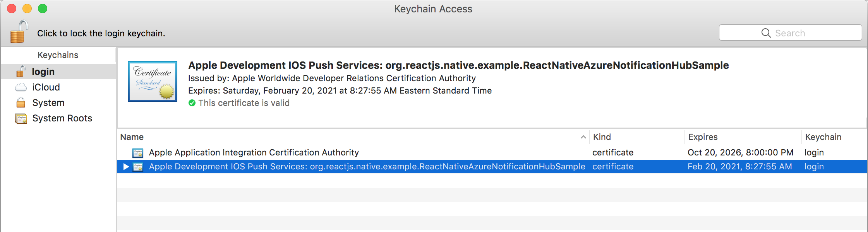Click the Apple Application Integration certificate icon
Screen dimensions: 868x232
click(x=138, y=153)
